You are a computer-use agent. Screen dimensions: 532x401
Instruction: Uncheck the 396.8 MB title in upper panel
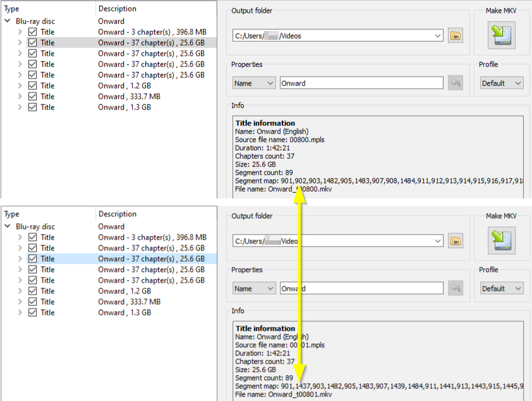click(33, 32)
